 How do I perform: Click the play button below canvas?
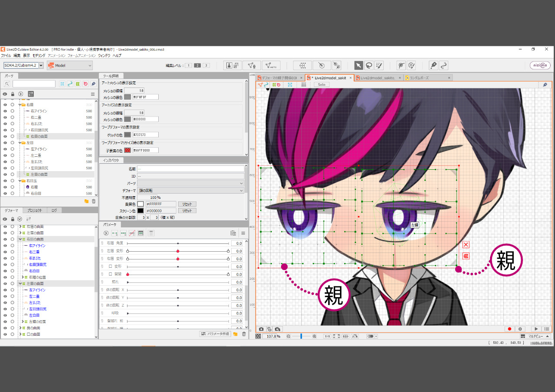click(x=536, y=329)
